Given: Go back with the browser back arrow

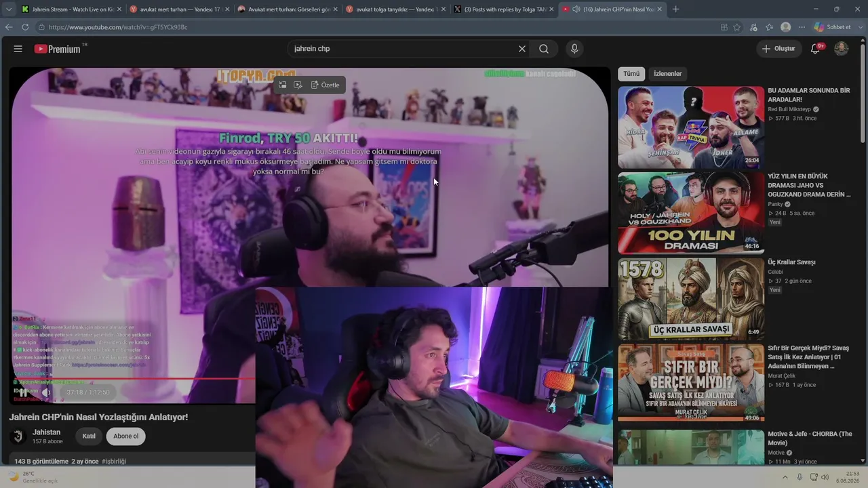Looking at the screenshot, I should click(x=9, y=27).
